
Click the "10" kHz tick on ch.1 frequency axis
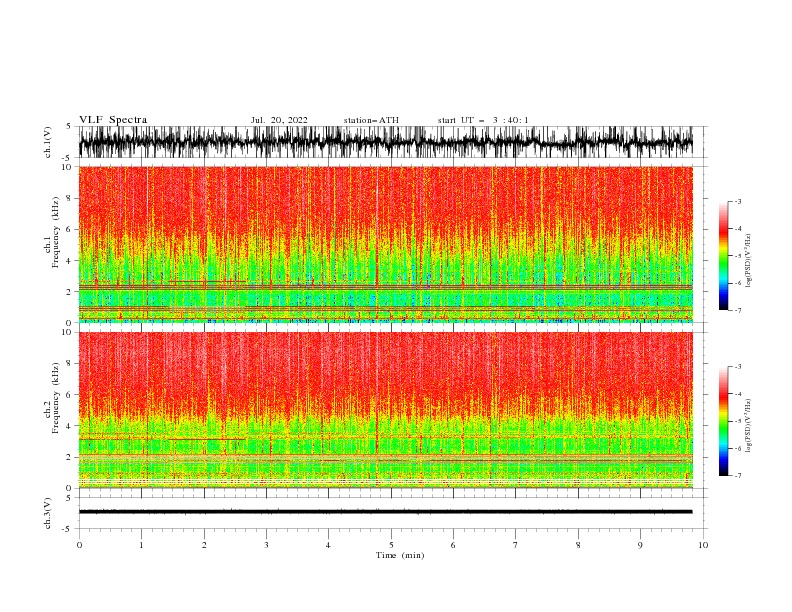68,167
